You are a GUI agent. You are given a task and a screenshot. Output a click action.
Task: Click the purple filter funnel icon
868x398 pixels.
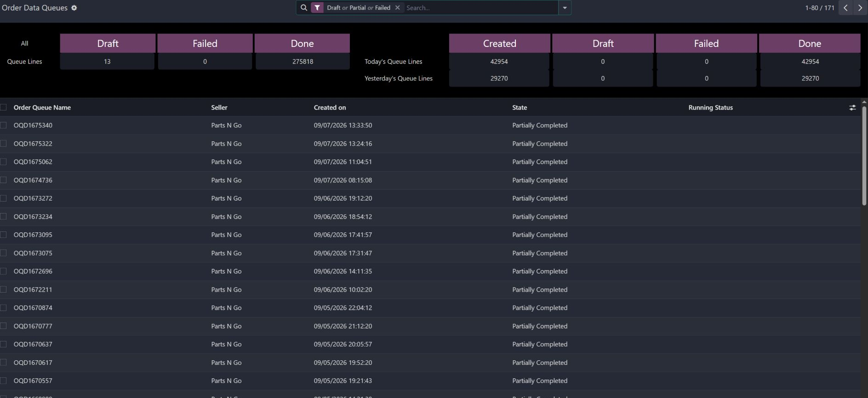coord(317,8)
